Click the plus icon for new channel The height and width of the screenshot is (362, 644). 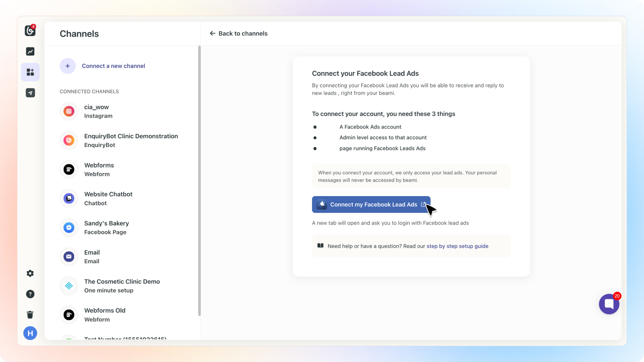tap(67, 66)
